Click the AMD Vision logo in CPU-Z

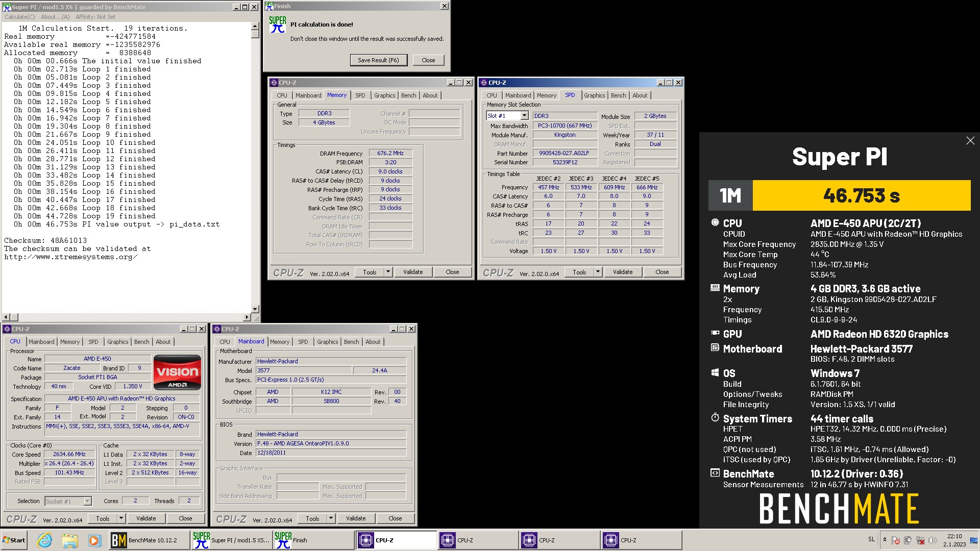[177, 372]
